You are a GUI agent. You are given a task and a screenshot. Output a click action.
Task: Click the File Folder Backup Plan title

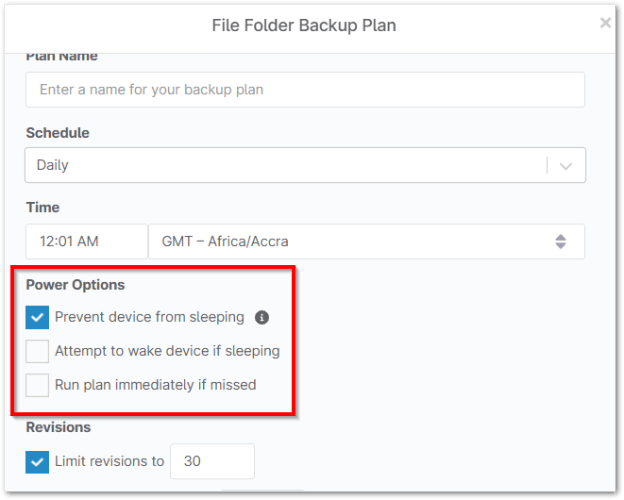pos(304,25)
